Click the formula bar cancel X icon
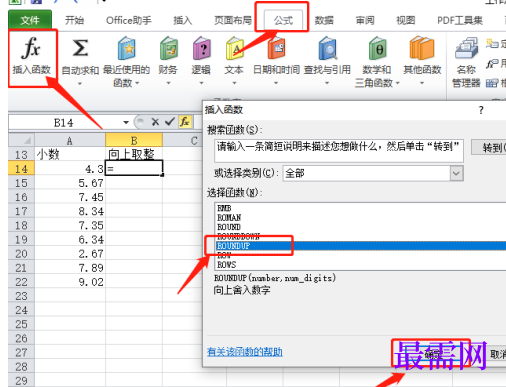Image resolution: width=506 pixels, height=387 pixels. pos(155,122)
